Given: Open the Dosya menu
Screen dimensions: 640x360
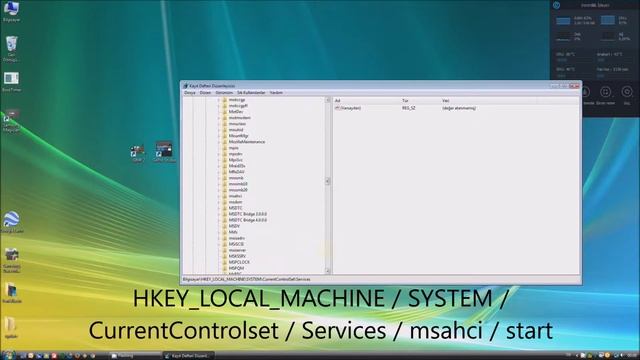Looking at the screenshot, I should click(x=190, y=93).
